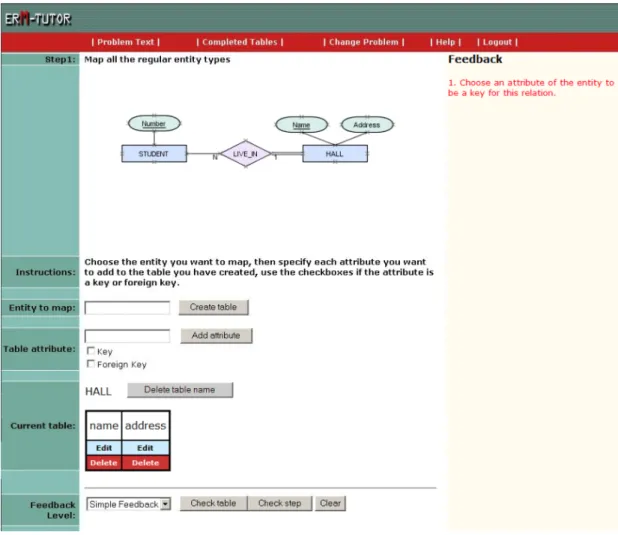Open the Problem Text menu item
The height and width of the screenshot is (535, 618).
pyautogui.click(x=126, y=42)
